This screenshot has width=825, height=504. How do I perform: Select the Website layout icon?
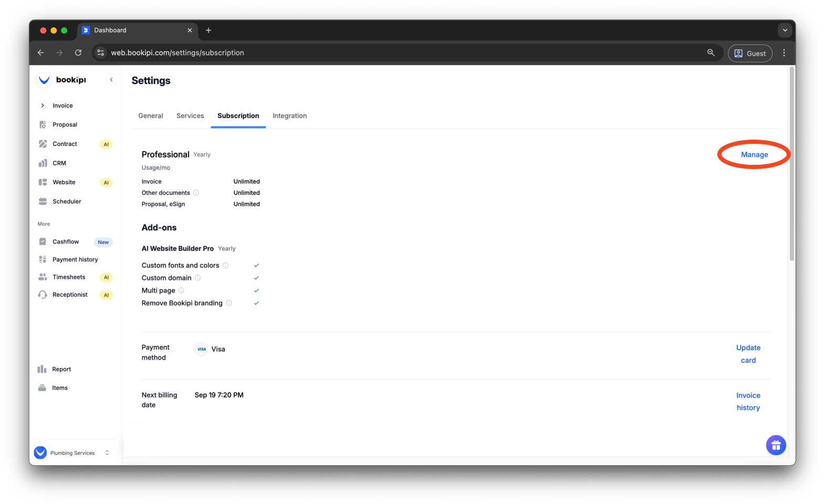pyautogui.click(x=43, y=182)
